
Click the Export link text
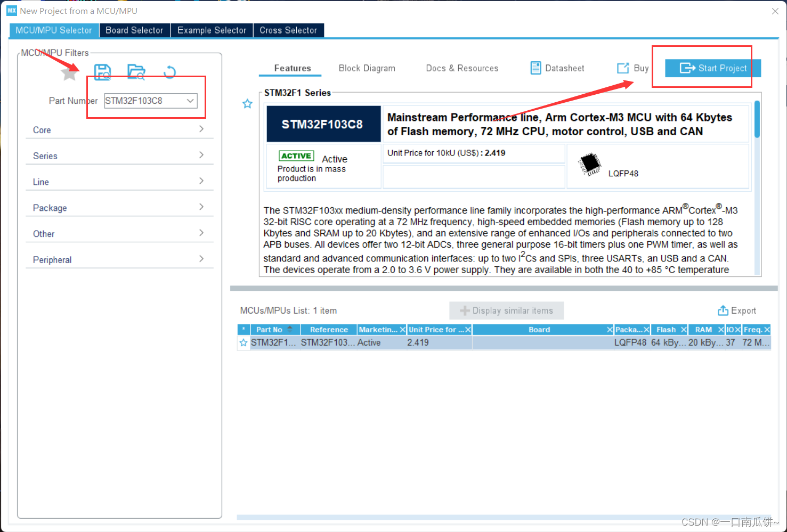743,310
